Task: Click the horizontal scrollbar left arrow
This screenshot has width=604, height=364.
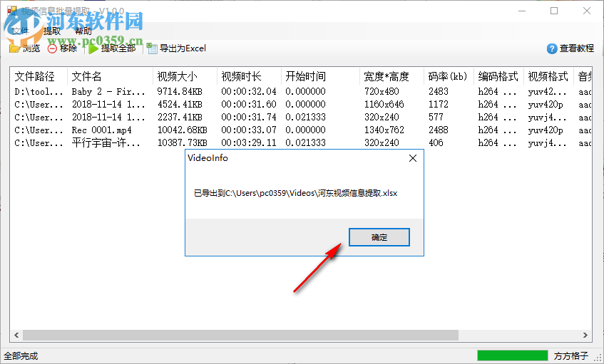Action: coord(16,335)
